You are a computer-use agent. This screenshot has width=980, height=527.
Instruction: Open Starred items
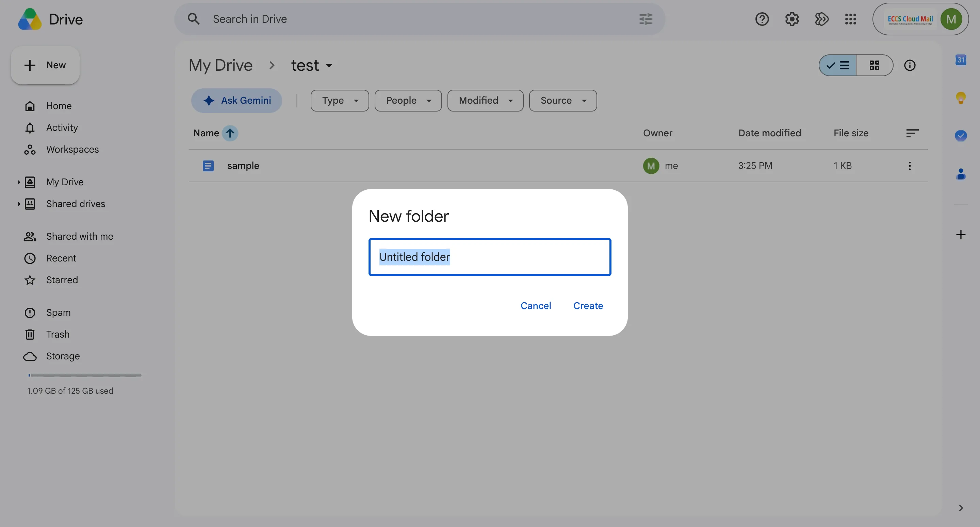[x=62, y=280]
